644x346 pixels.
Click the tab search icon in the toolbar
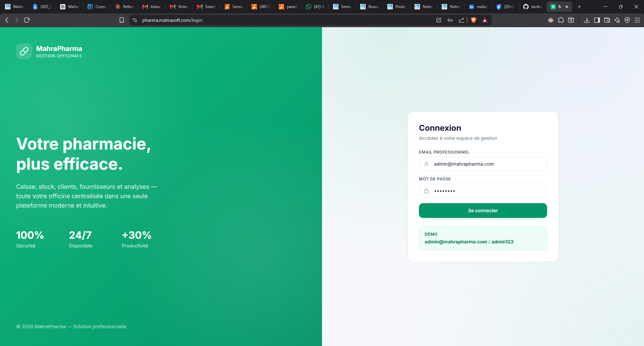click(x=571, y=20)
